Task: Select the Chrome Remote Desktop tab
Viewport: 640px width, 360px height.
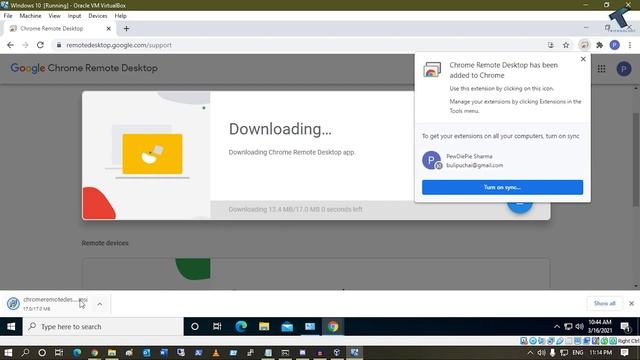Action: coord(59,29)
